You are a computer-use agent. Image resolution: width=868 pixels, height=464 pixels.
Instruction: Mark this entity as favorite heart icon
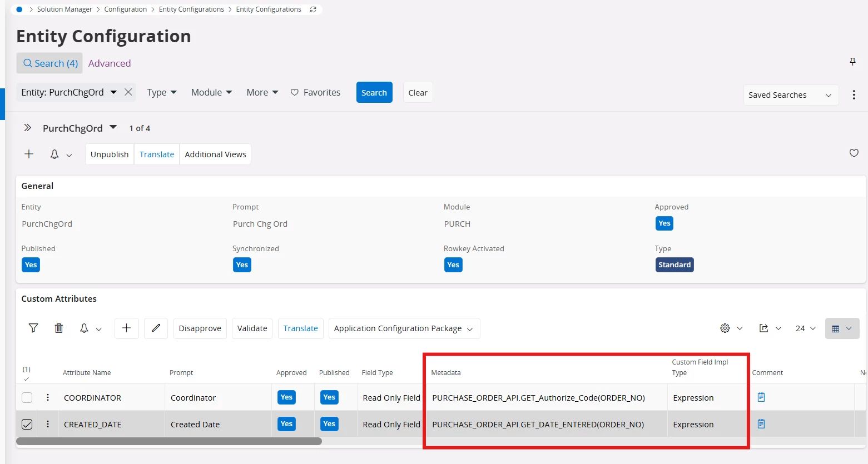pyautogui.click(x=854, y=153)
